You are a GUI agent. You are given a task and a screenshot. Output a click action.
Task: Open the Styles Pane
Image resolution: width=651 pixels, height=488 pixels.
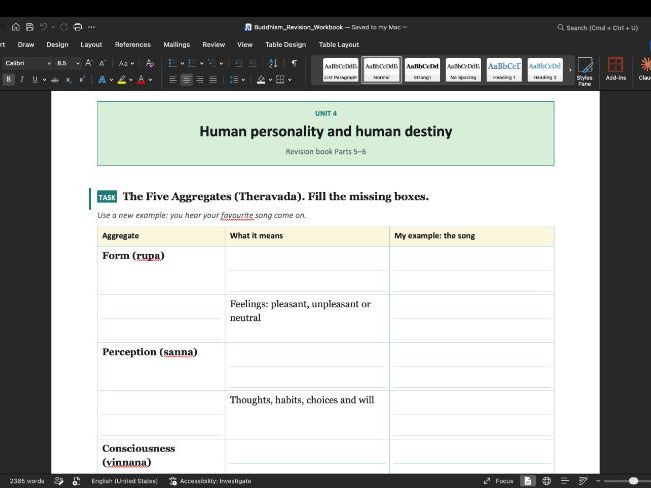585,71
